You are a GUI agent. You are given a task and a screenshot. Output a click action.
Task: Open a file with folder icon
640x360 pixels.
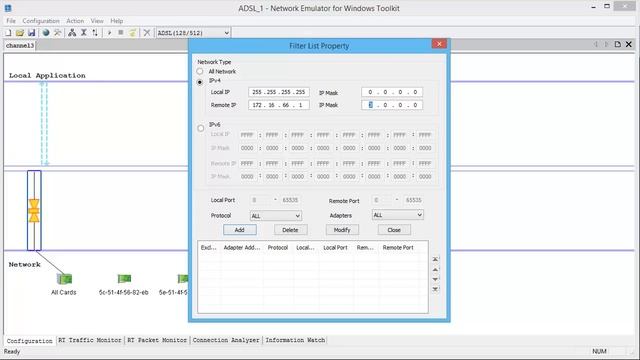20,33
